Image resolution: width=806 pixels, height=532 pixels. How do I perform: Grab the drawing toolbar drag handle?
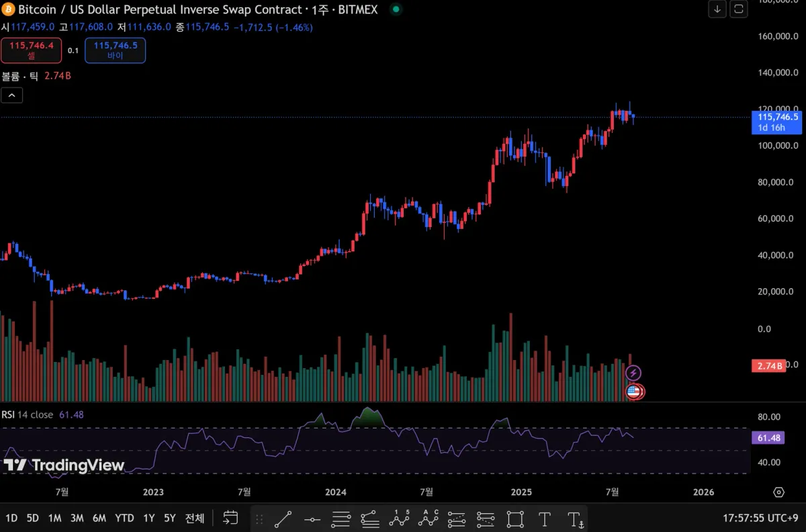tap(260, 519)
